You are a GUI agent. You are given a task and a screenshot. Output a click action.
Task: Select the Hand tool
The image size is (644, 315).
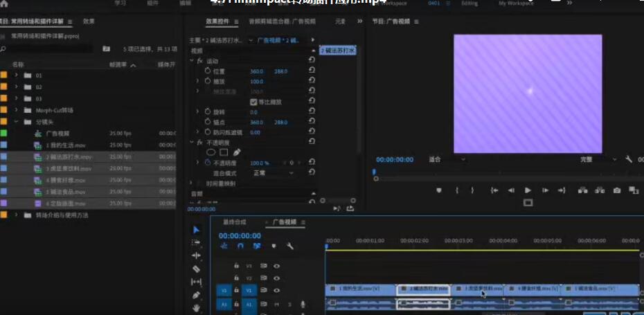[x=196, y=307]
